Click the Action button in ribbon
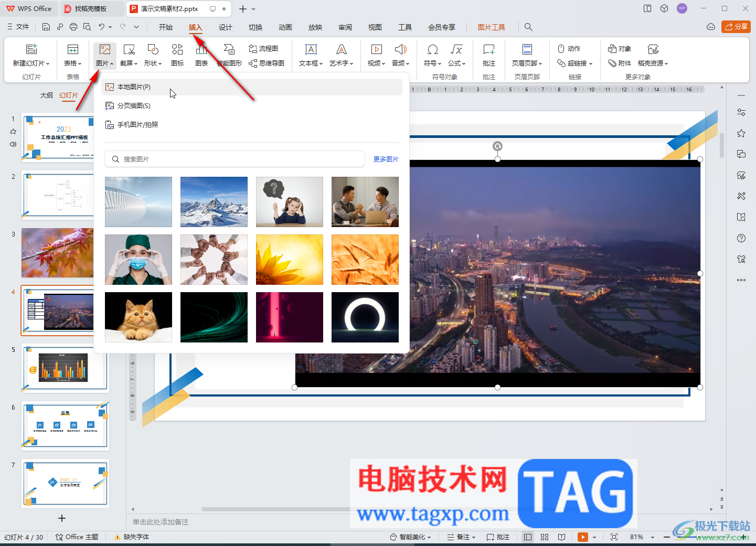 click(569, 48)
